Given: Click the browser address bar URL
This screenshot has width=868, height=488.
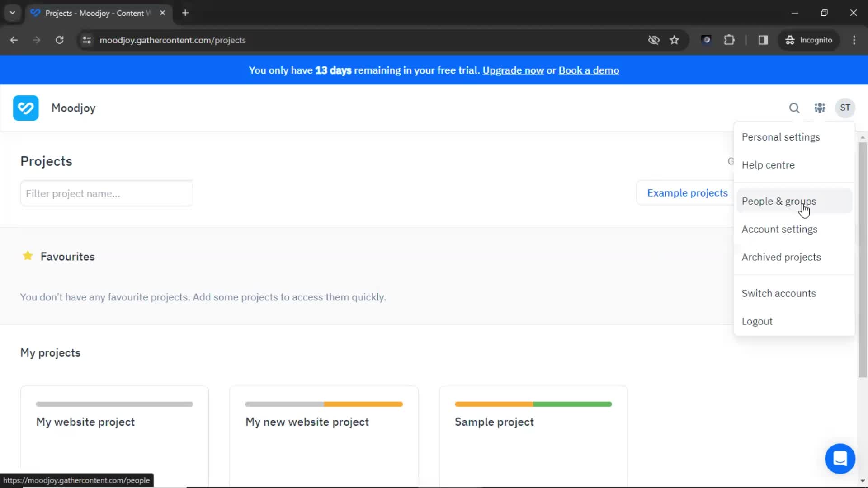Looking at the screenshot, I should tap(172, 40).
